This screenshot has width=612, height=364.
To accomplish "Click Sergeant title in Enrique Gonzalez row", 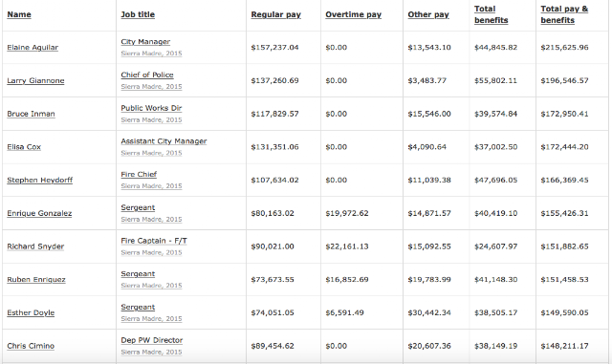I will pos(138,207).
